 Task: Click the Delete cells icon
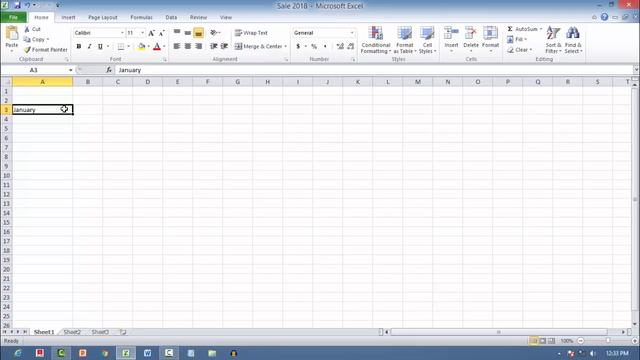[x=471, y=33]
